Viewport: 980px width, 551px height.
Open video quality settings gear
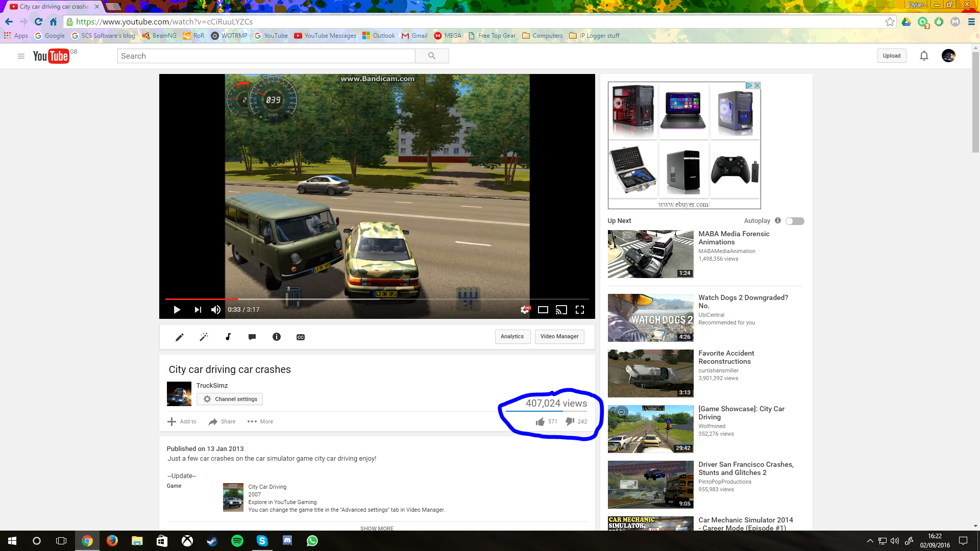524,310
